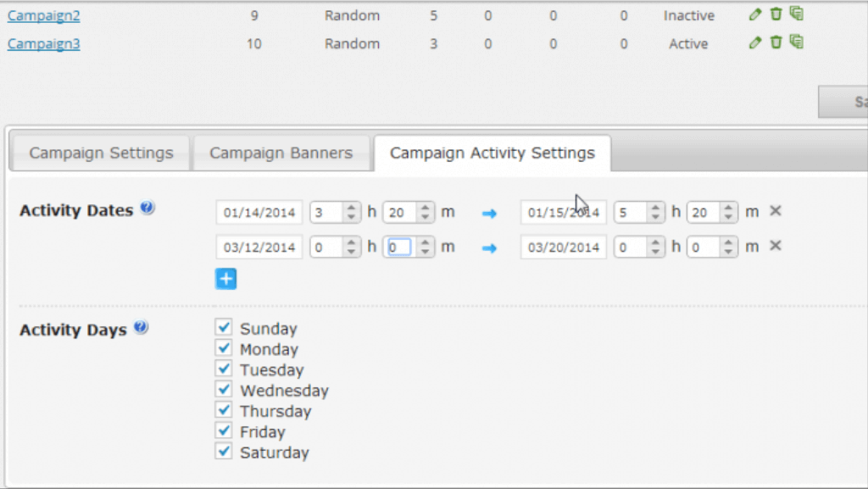Click the second row end hour stepper
868x489 pixels.
[x=655, y=247]
